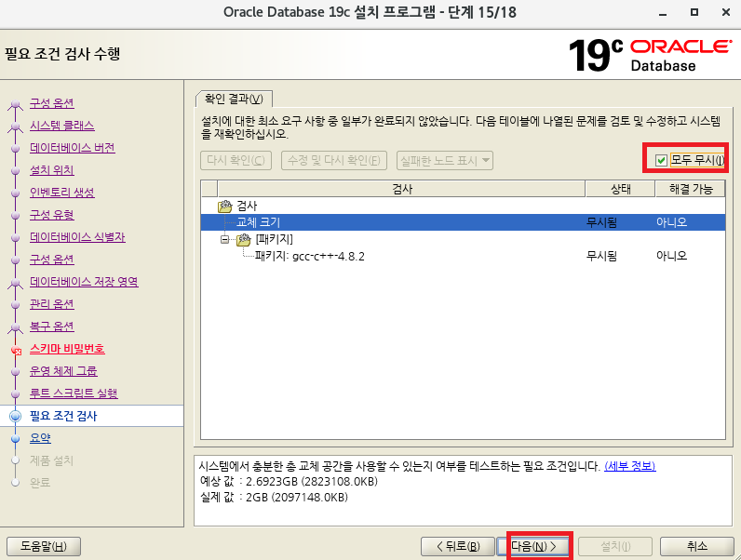This screenshot has height=560, width=741.
Task: Go to the 관리 옵션 step
Action: pyautogui.click(x=52, y=304)
